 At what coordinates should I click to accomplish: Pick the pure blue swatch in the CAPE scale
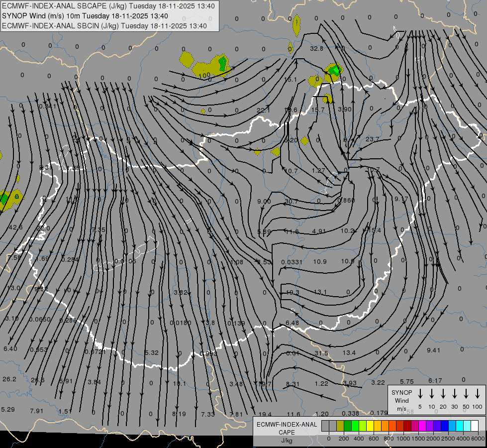tap(445, 426)
